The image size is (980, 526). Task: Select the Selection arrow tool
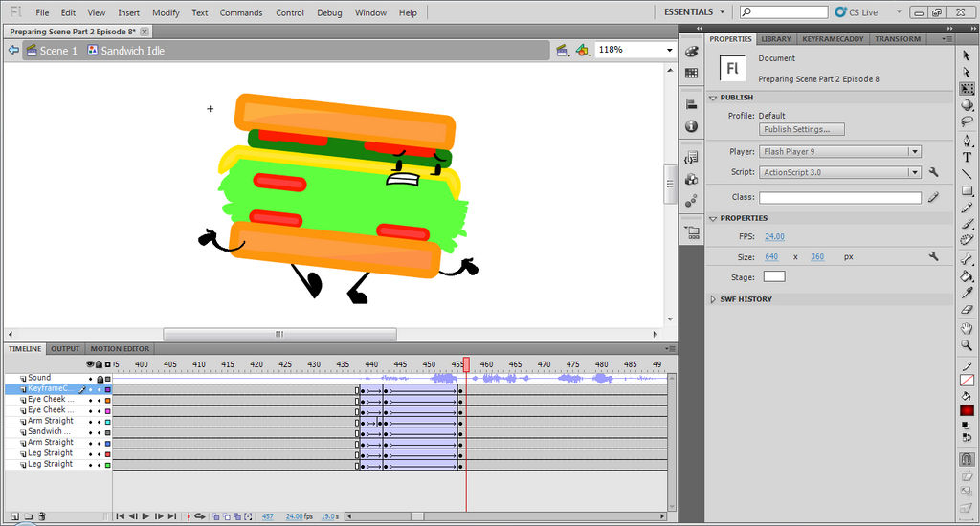(x=967, y=55)
